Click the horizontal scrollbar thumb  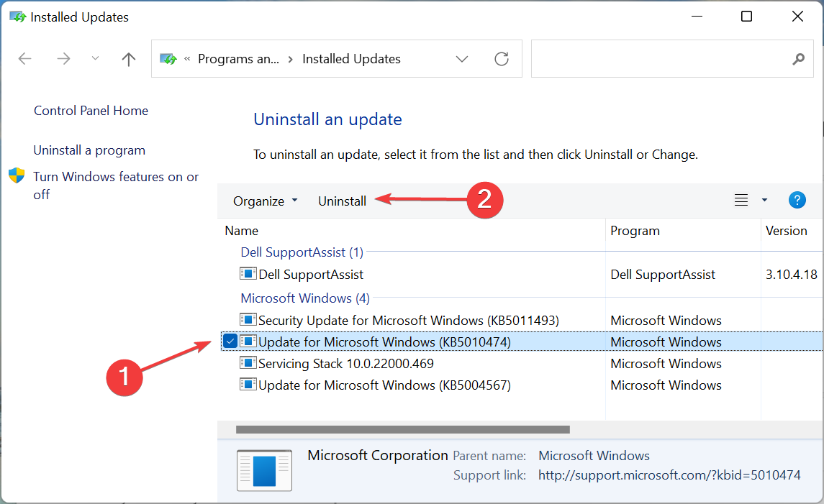click(403, 429)
